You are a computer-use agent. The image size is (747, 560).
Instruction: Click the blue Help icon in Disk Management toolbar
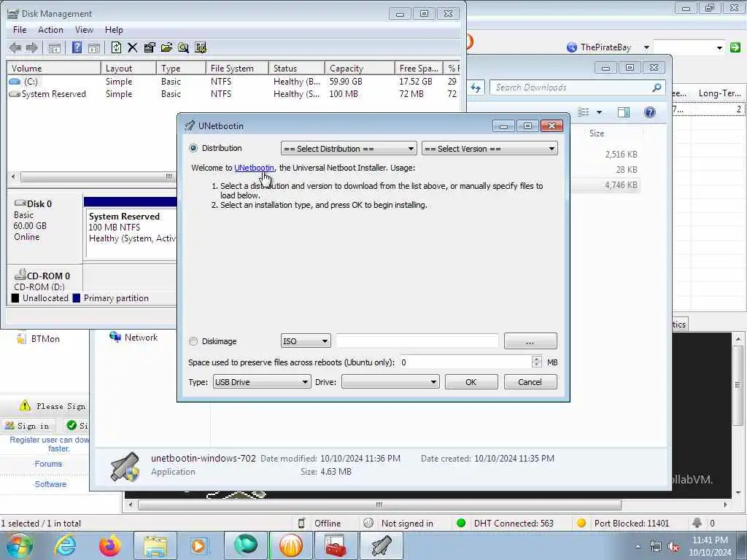pos(77,47)
